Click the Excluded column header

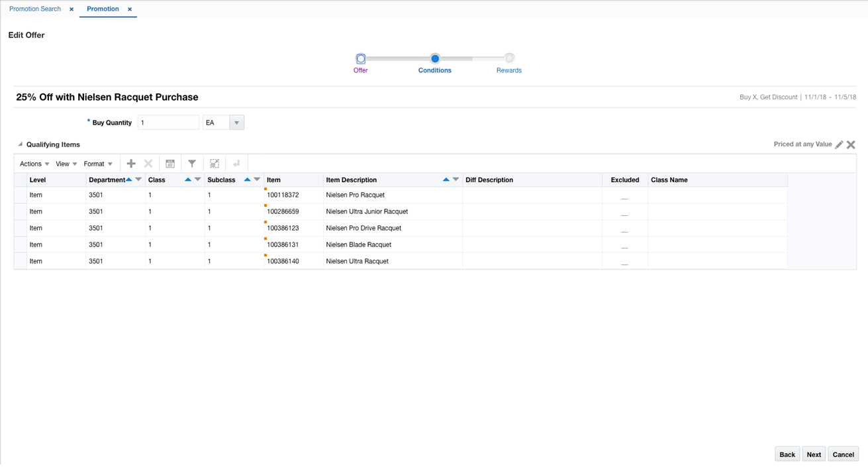point(625,180)
